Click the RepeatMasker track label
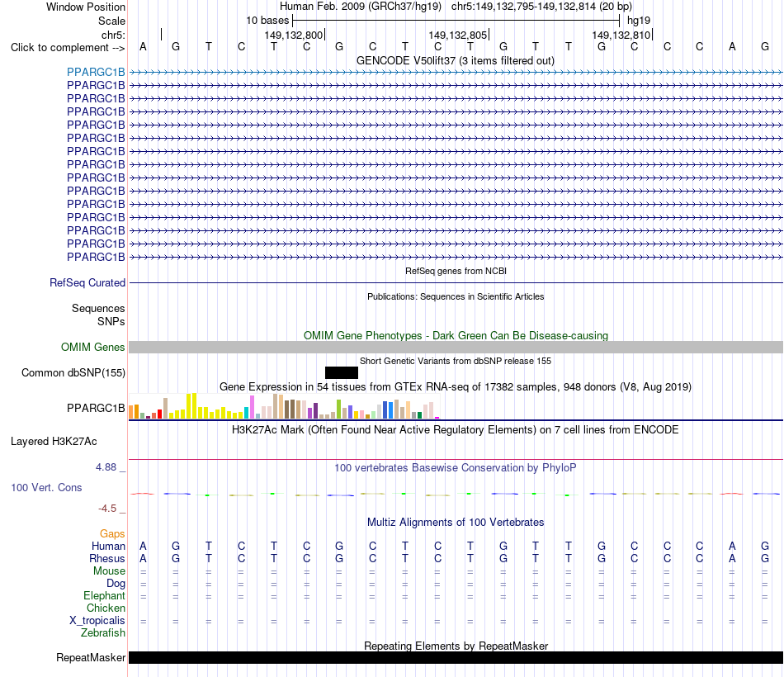This screenshot has width=784, height=677. pos(91,657)
